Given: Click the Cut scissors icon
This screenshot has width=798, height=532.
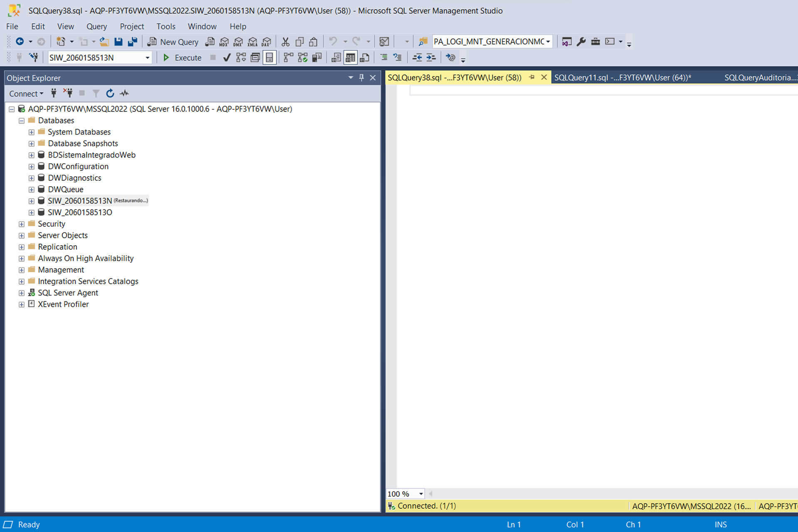Looking at the screenshot, I should tap(285, 42).
